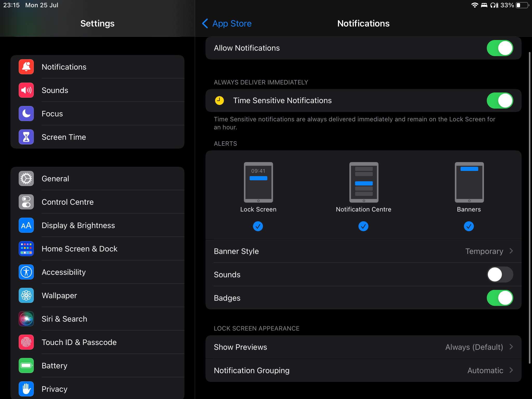Tap the Focus moon icon
This screenshot has width=532, height=399.
[x=26, y=114]
